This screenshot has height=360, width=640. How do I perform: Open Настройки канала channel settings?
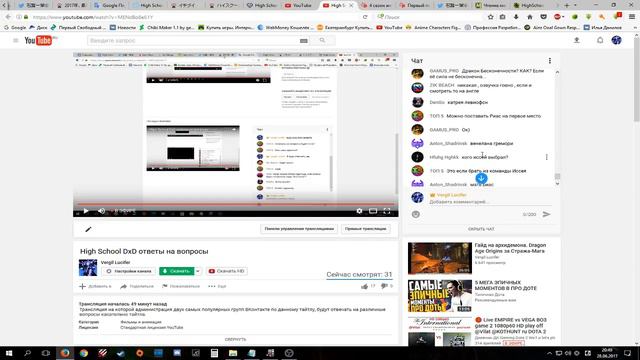[129, 271]
